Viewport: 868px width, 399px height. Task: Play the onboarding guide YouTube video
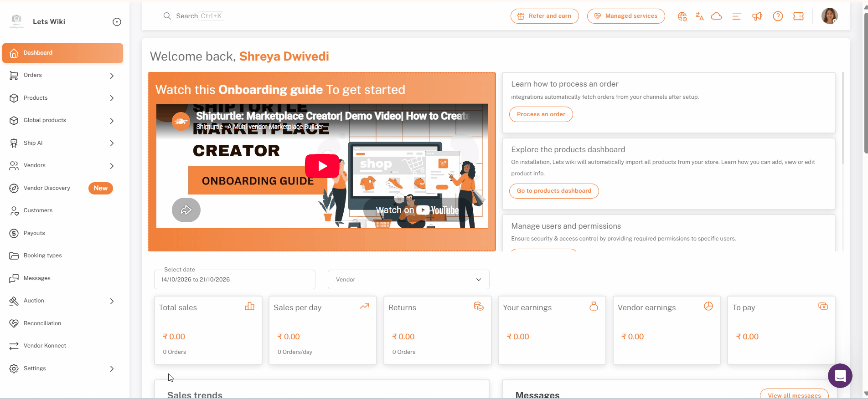(x=322, y=166)
